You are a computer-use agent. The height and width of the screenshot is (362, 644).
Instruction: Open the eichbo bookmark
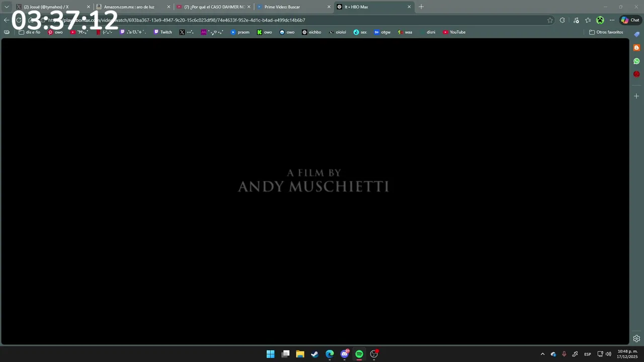pyautogui.click(x=311, y=32)
